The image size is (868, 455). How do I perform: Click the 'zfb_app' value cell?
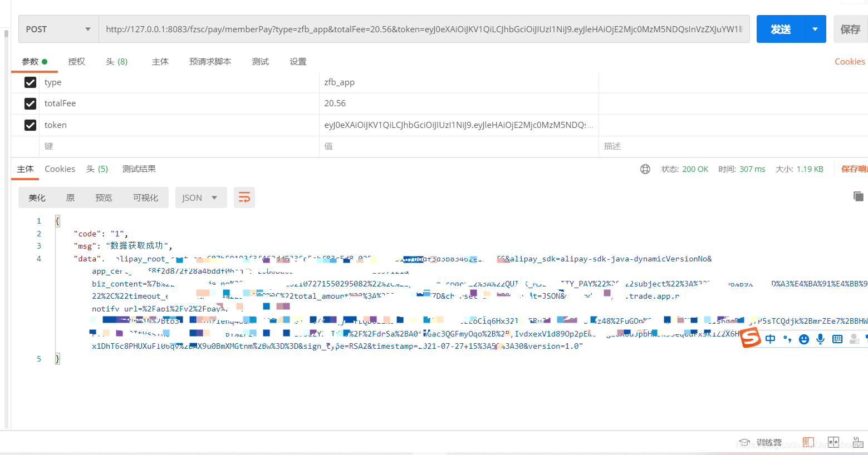coord(459,82)
